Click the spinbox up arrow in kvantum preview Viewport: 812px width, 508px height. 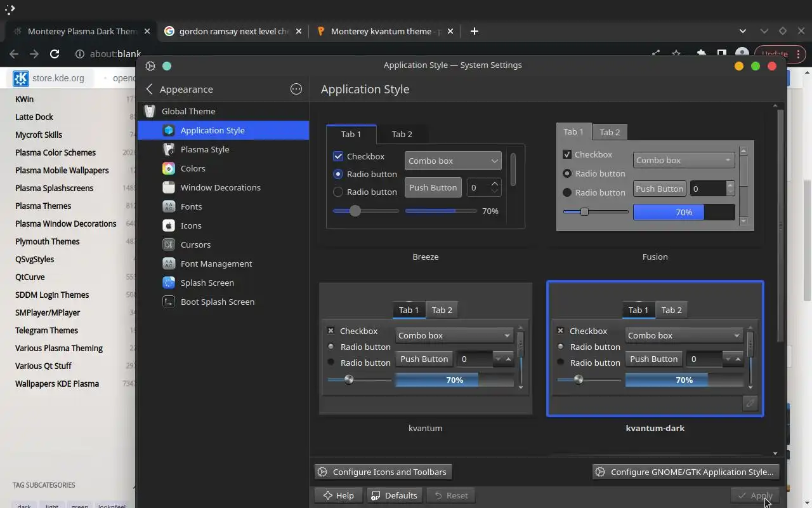(508, 359)
